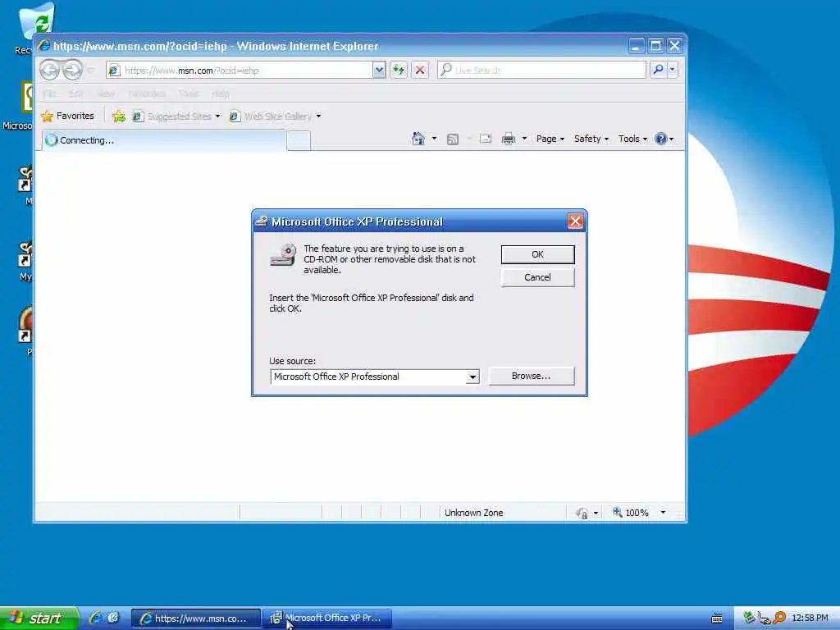Screen dimensions: 840x630
Task: Switch to msn.com taskbar button
Action: pos(196,619)
